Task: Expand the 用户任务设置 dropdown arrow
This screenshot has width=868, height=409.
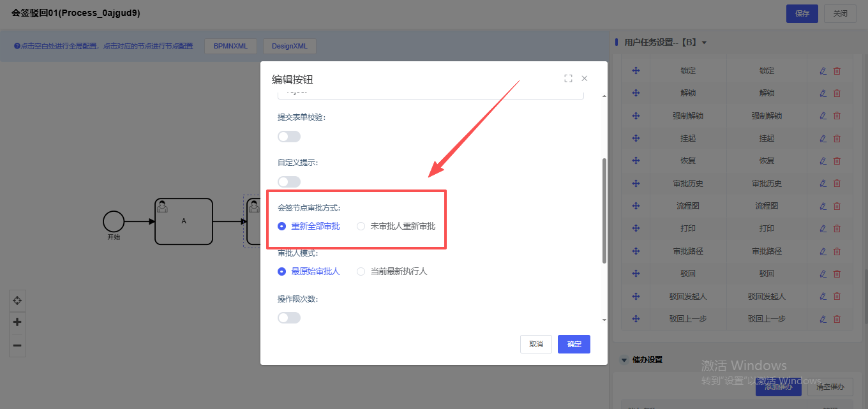Action: tap(704, 43)
